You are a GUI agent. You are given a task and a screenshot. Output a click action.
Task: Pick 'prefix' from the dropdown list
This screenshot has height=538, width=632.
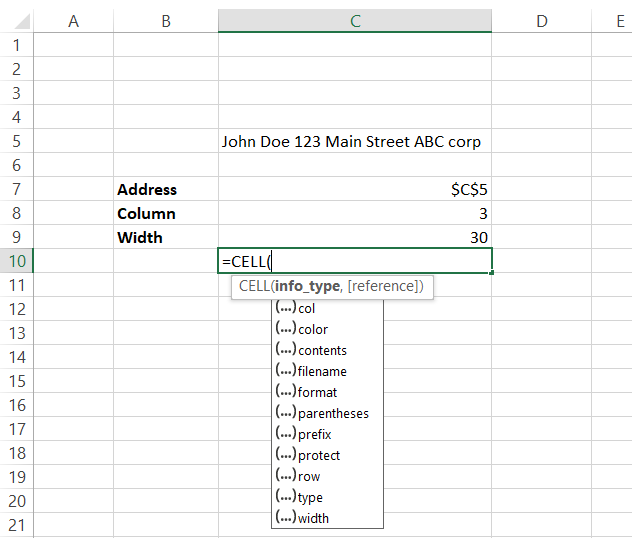314,434
